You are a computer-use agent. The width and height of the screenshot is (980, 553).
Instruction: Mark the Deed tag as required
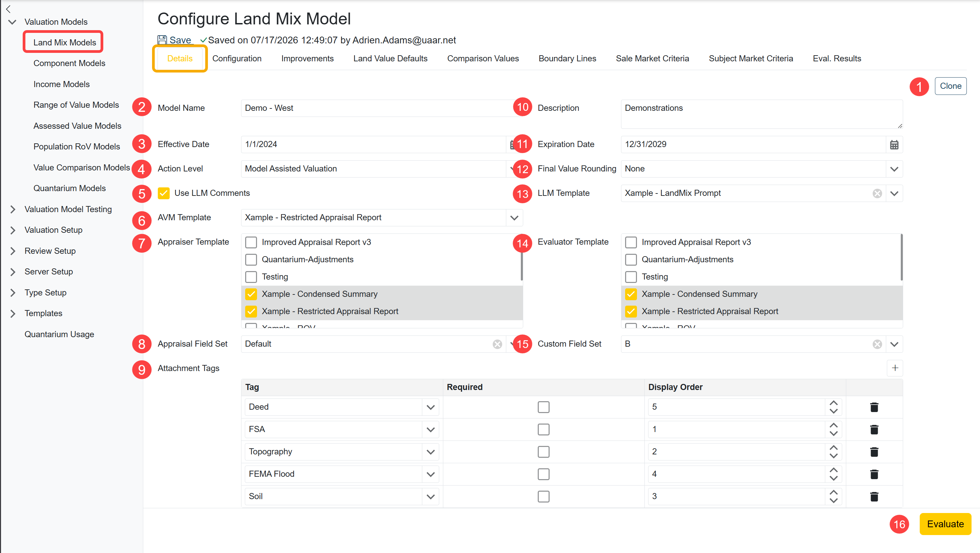pos(543,407)
